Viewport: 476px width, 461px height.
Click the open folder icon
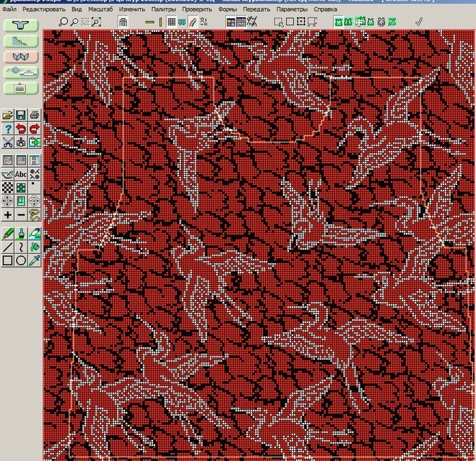(7, 115)
